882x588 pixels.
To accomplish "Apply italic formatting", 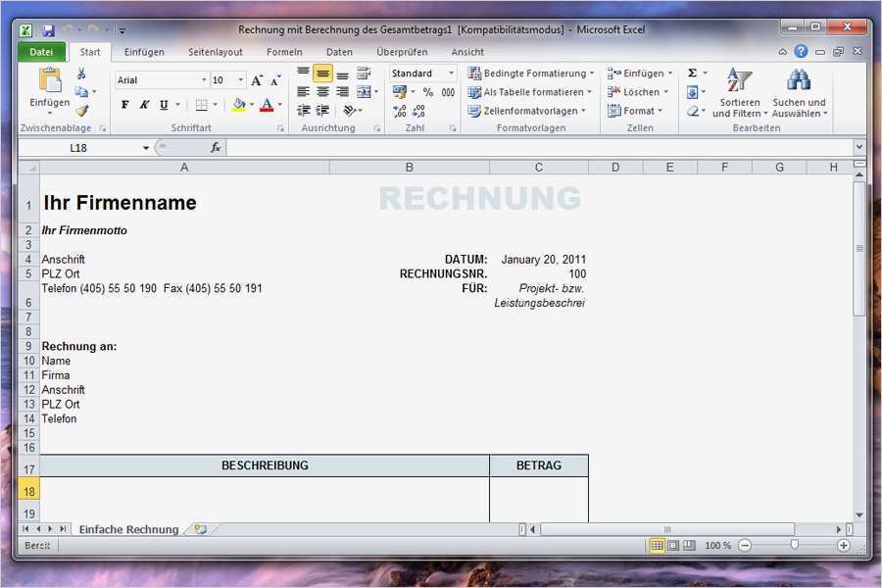I will [x=142, y=103].
